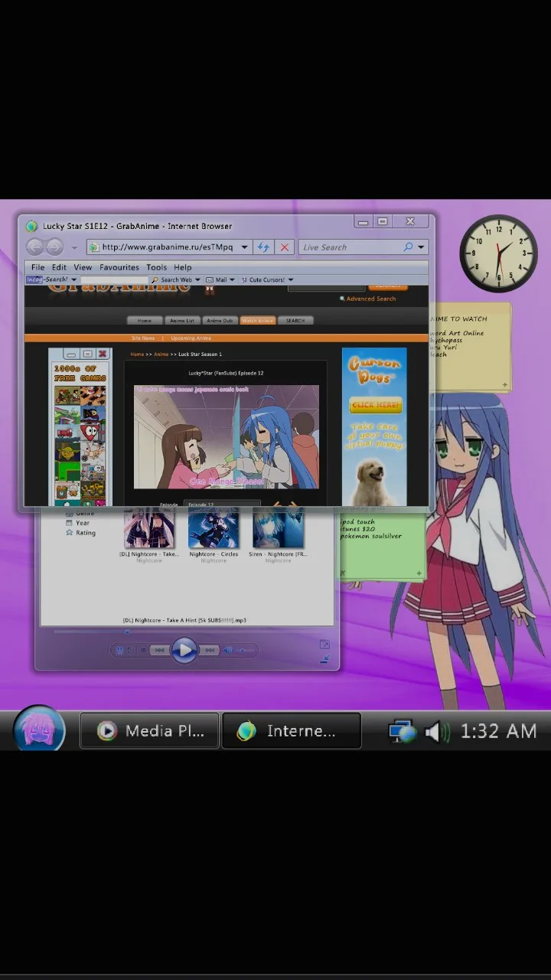Stop loading with the red X icon
Viewport: 551px width, 980px height.
coord(285,247)
